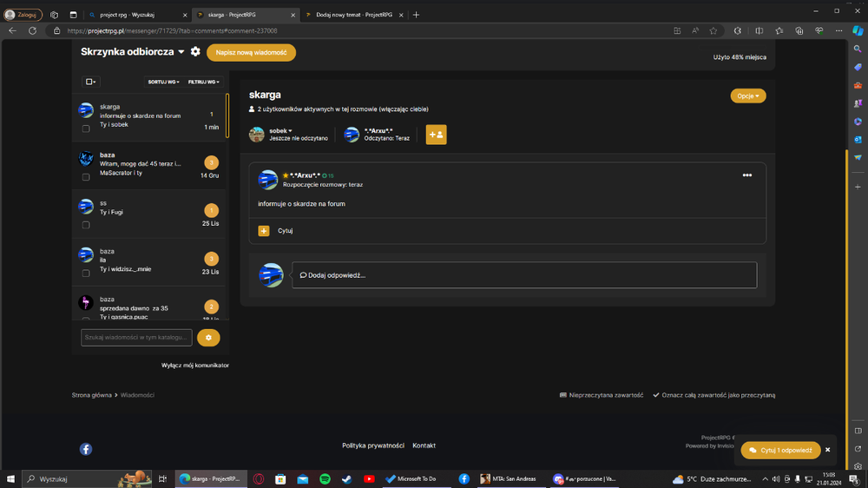Screen dimensions: 868x488
Task: Open the browser split screen icon
Action: coord(759,31)
